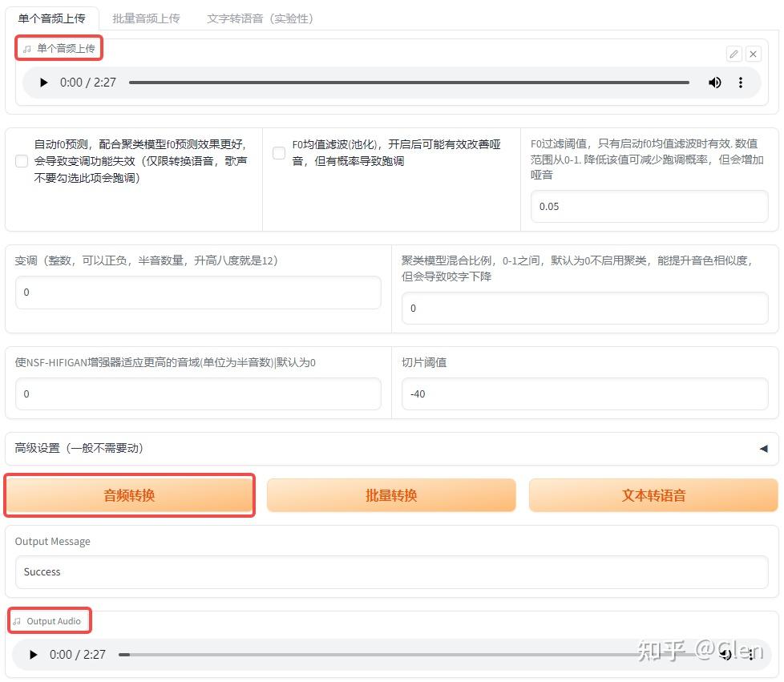The width and height of the screenshot is (784, 682).
Task: Click the 聚类模型混合比例 input field
Action: pos(584,309)
